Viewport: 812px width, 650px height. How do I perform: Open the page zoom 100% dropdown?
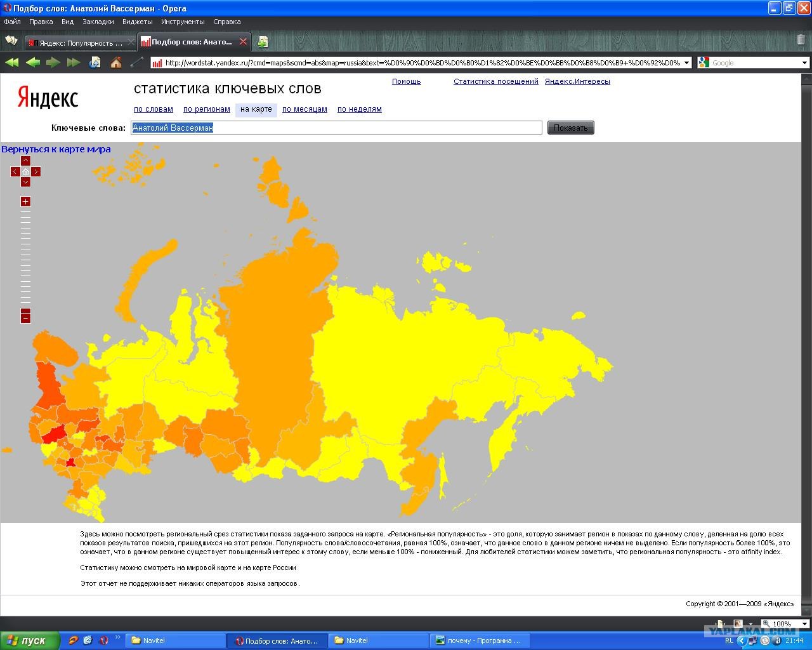coord(785,624)
